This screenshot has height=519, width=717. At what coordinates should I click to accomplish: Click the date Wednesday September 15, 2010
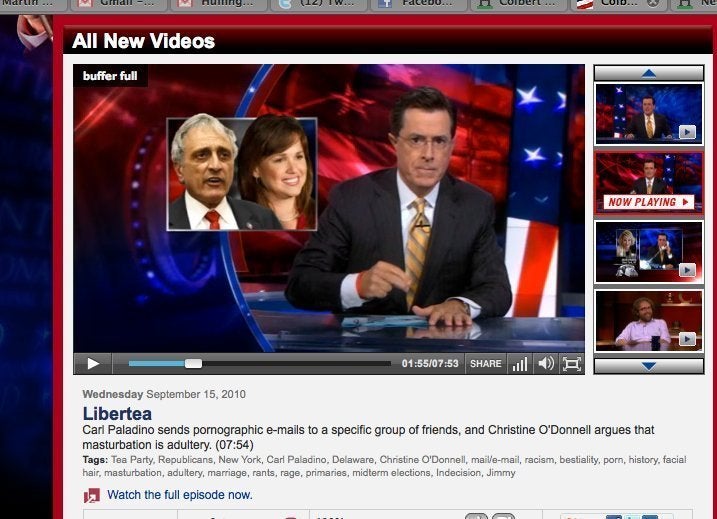click(x=164, y=394)
